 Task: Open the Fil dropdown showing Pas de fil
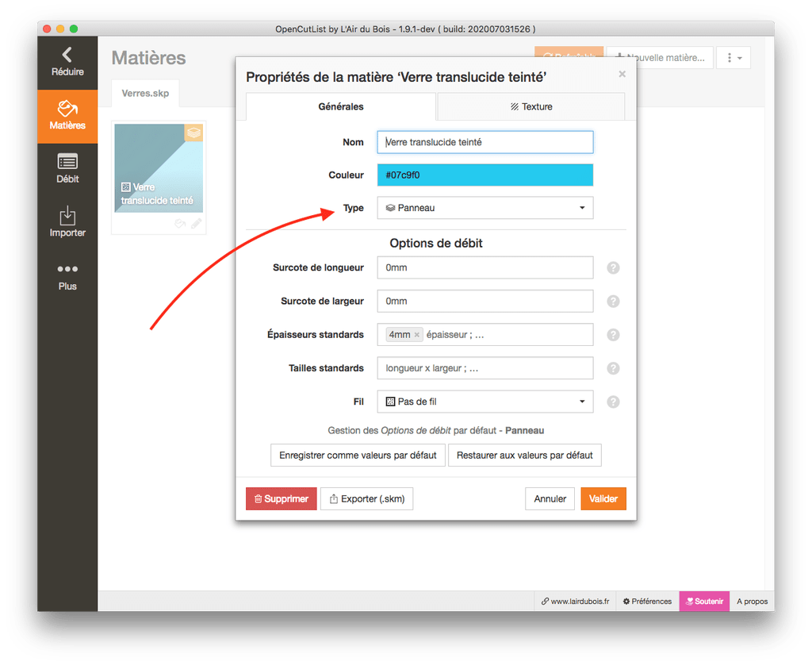[485, 402]
